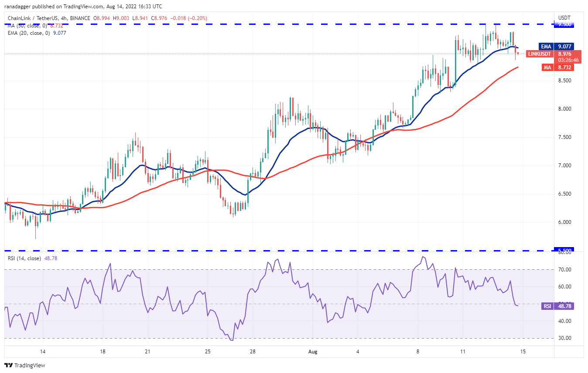Image resolution: width=588 pixels, height=373 pixels.
Task: Click the red MA tag on price axis
Action: (547, 67)
